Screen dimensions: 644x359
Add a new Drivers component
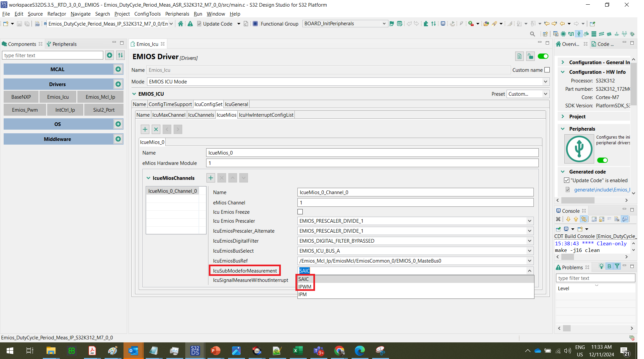click(118, 84)
